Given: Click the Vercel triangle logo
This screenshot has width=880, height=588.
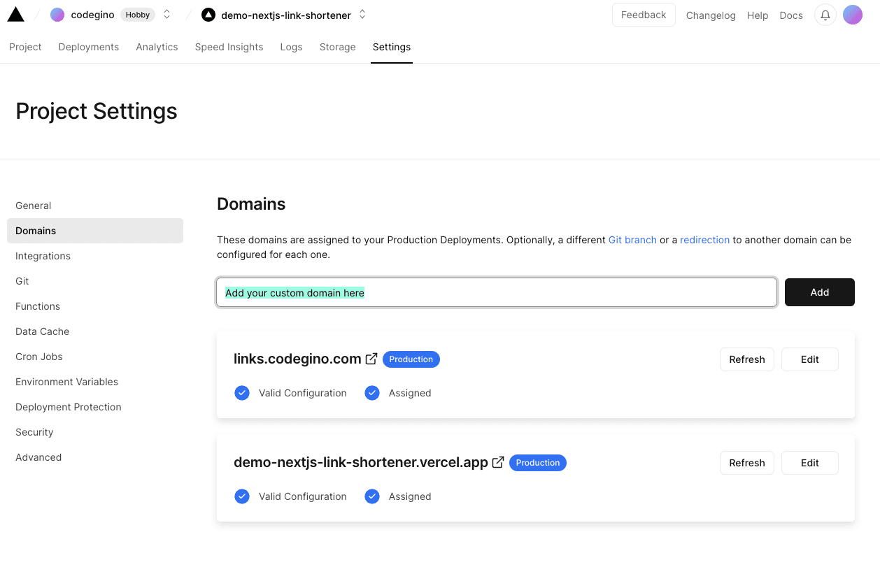Looking at the screenshot, I should 15,14.
